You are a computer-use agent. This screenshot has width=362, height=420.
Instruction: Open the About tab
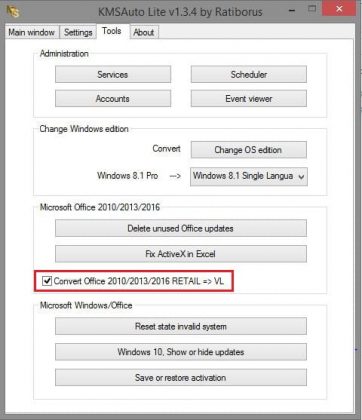[x=144, y=32]
